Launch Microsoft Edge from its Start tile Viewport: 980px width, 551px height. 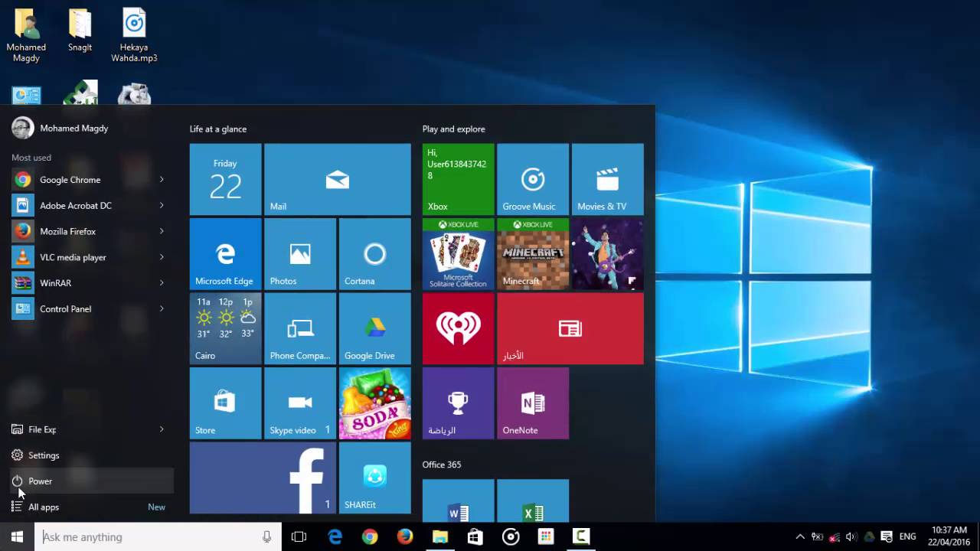pyautogui.click(x=225, y=254)
